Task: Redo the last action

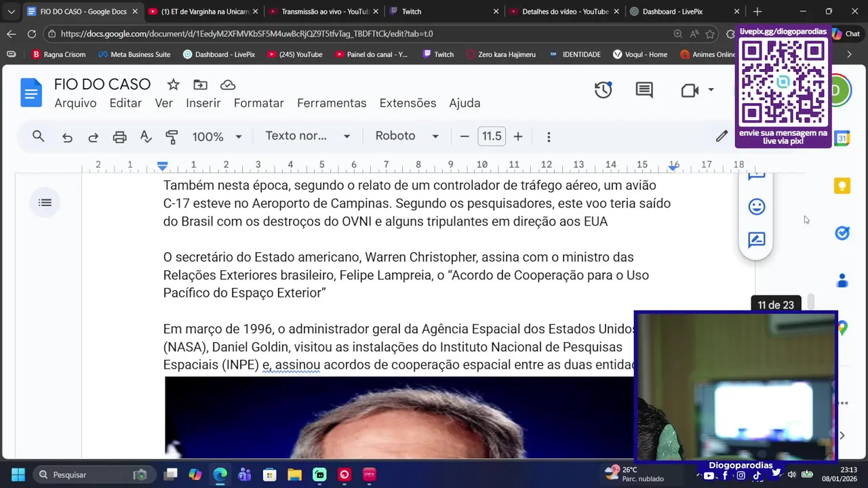Action: (94, 137)
